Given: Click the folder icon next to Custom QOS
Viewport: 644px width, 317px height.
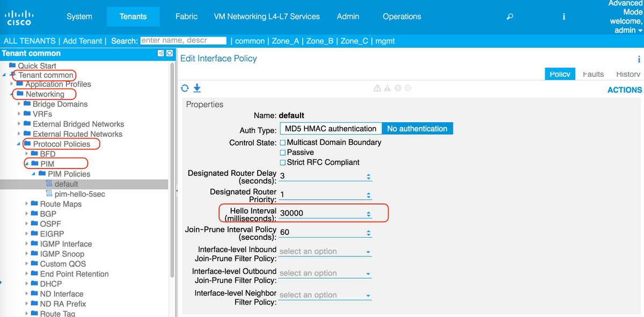Looking at the screenshot, I should pyautogui.click(x=35, y=263).
